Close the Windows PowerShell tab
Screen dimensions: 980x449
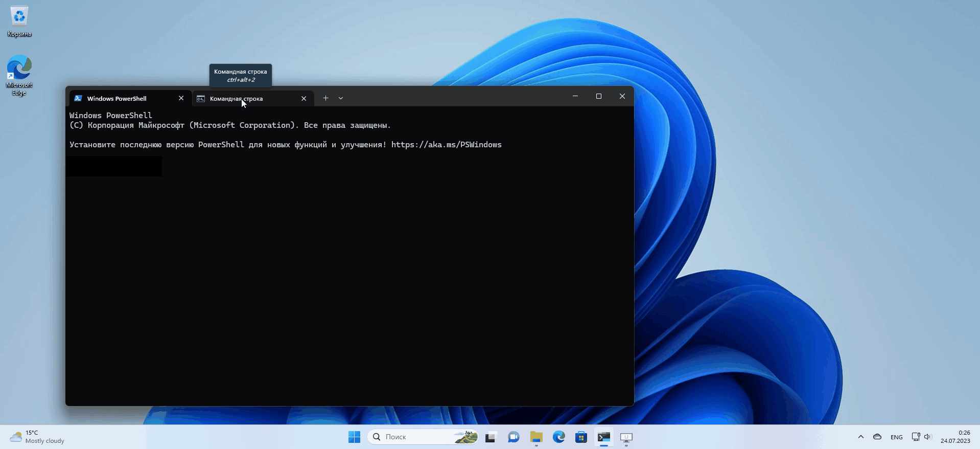click(181, 98)
